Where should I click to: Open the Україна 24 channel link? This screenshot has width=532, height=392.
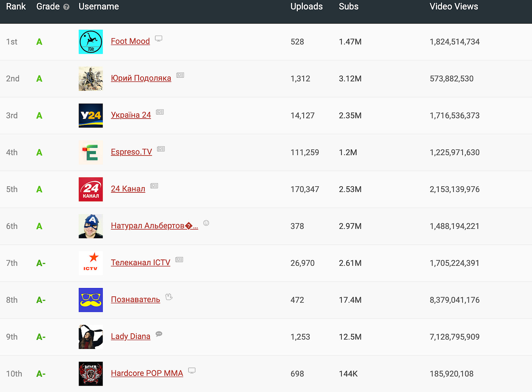coord(131,115)
